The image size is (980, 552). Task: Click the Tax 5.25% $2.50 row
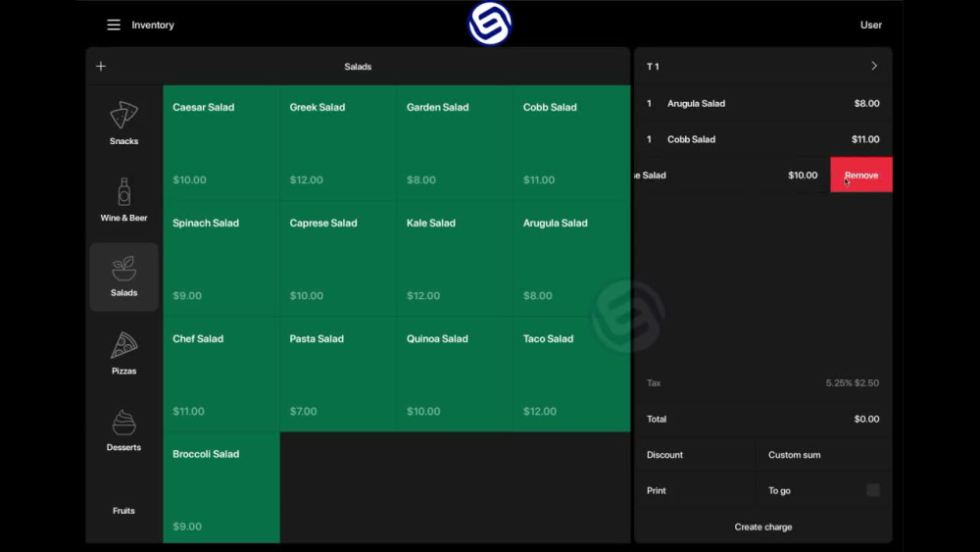(763, 382)
